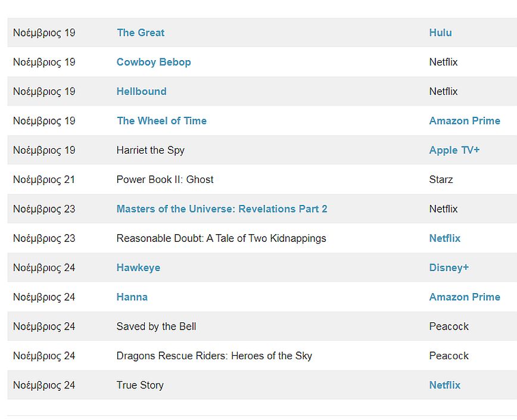Open the Hawkeye show link
517x420 pixels.
[138, 268]
